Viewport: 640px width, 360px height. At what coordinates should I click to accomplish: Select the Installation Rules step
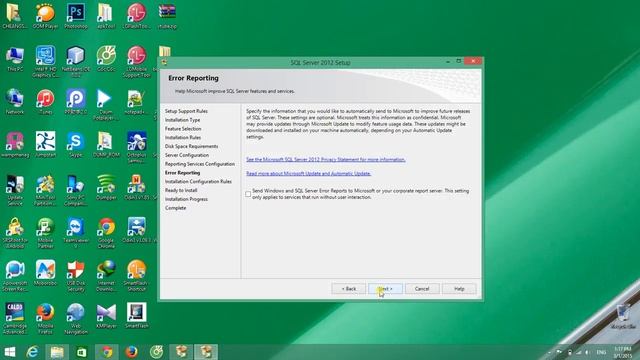(x=183, y=138)
